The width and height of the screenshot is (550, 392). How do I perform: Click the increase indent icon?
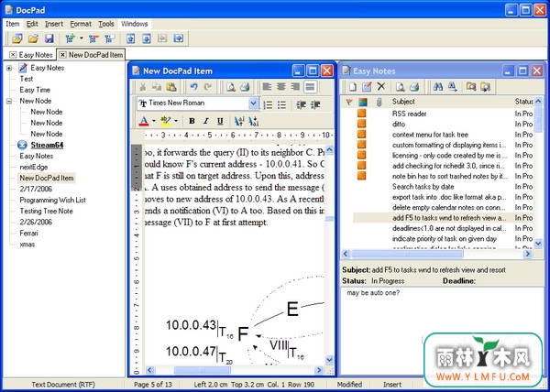315,104
